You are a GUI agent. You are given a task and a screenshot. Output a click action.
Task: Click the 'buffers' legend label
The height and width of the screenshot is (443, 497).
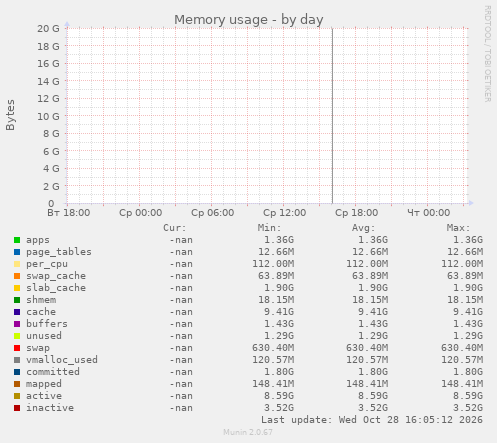47,324
